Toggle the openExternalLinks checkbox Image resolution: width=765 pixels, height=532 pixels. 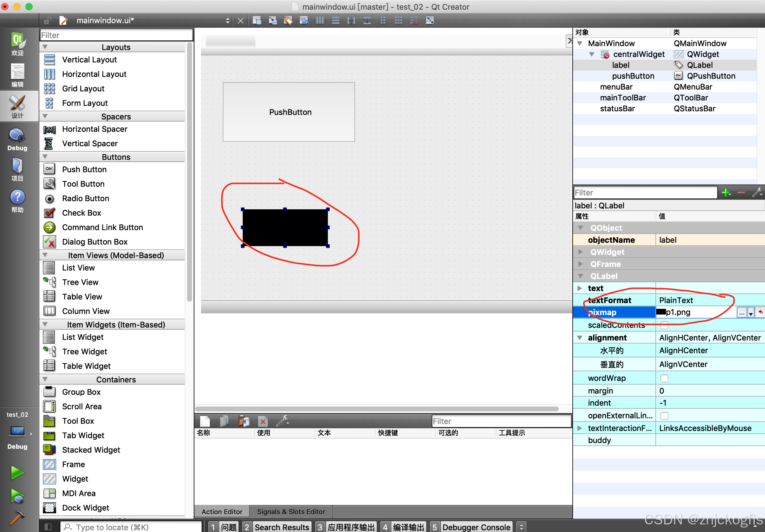point(664,416)
